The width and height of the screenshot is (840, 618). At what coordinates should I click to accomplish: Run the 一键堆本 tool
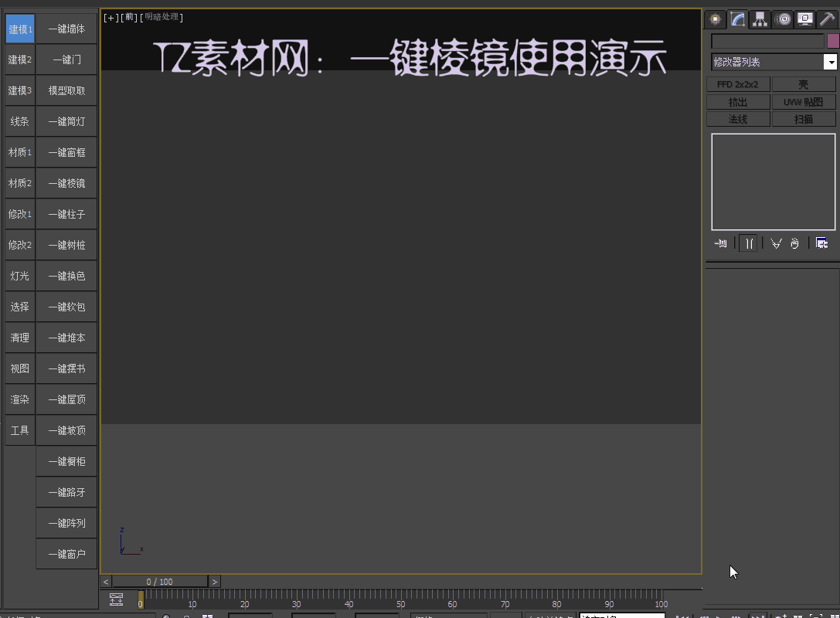tap(66, 338)
